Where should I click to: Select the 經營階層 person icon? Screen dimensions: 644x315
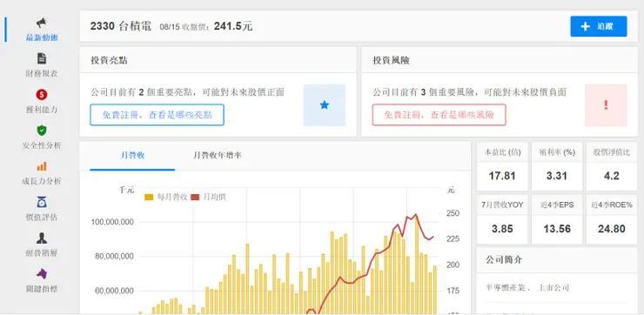(x=42, y=238)
